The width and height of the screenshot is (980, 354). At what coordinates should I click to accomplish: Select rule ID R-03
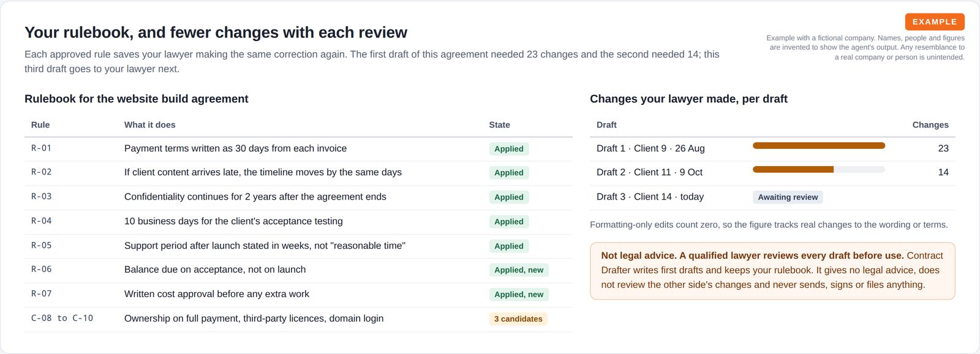[42, 197]
